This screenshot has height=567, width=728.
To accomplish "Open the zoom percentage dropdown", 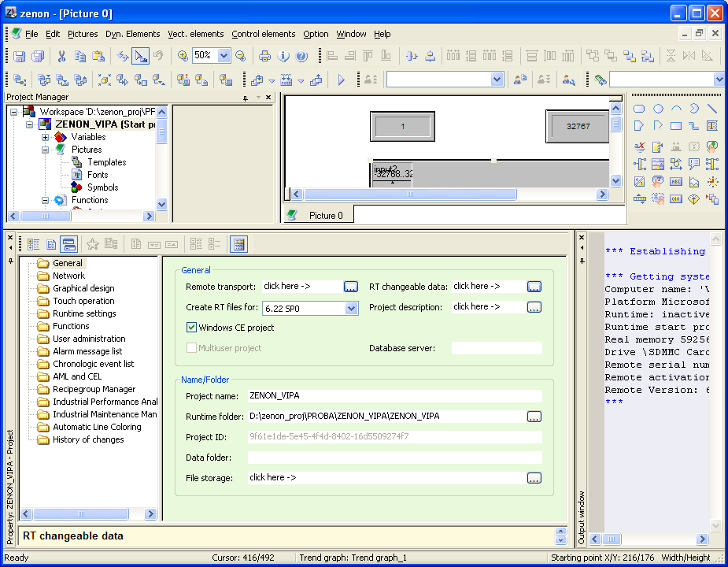I will (x=224, y=56).
